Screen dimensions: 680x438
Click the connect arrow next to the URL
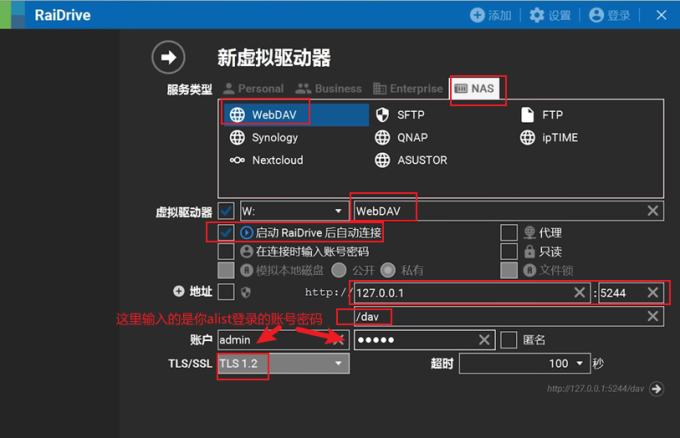(x=657, y=389)
